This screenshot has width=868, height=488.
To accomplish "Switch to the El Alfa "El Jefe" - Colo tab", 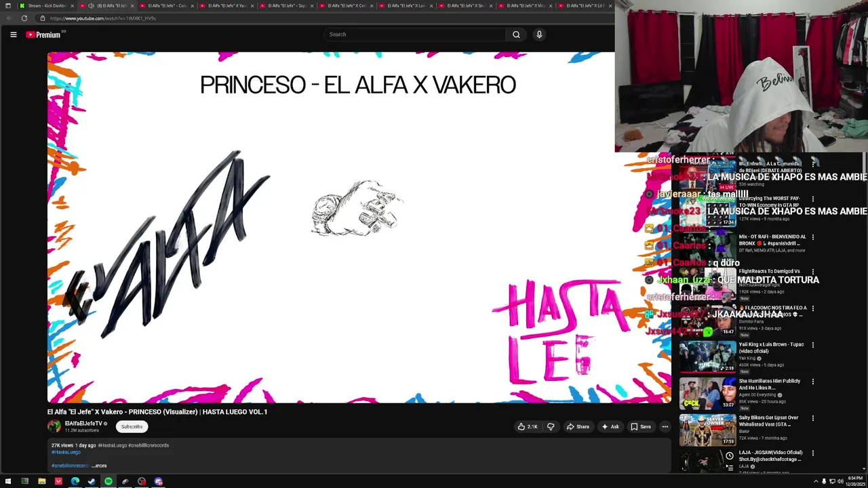I will coord(168,5).
